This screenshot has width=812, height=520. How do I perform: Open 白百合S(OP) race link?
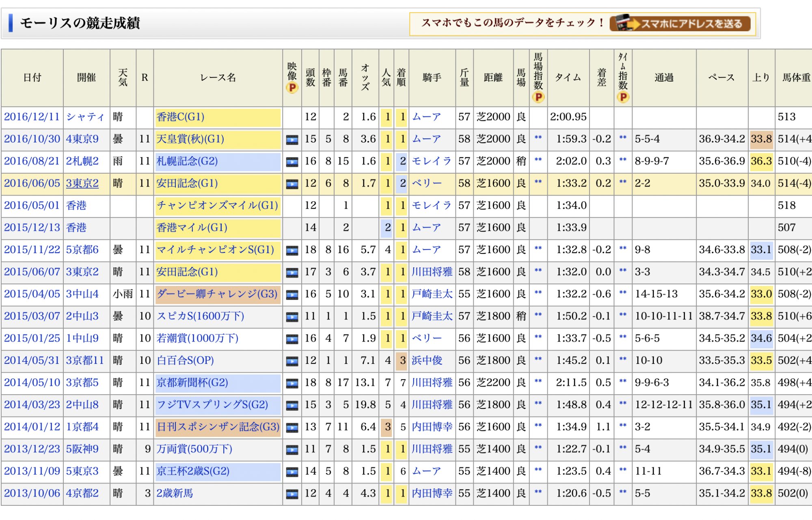point(185,361)
